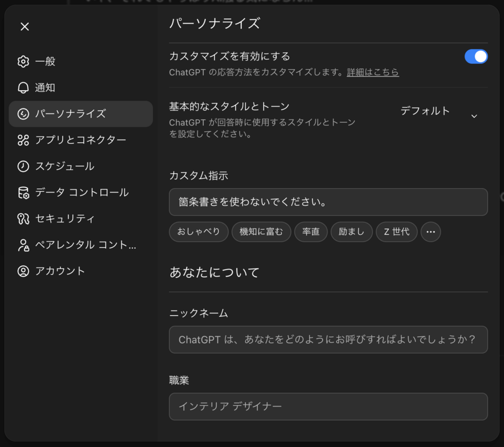Click the ニックネーム field label

199,313
